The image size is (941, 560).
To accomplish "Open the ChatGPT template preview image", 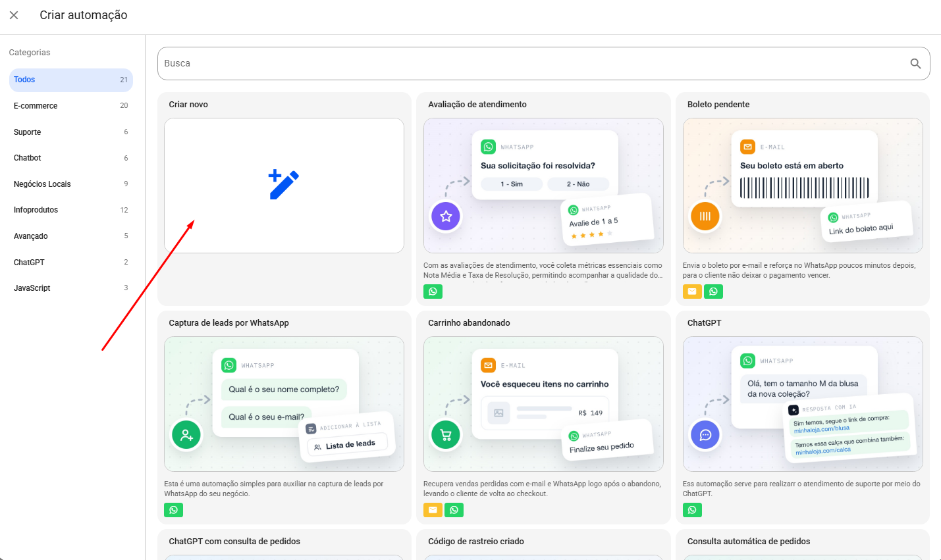I will click(803, 404).
